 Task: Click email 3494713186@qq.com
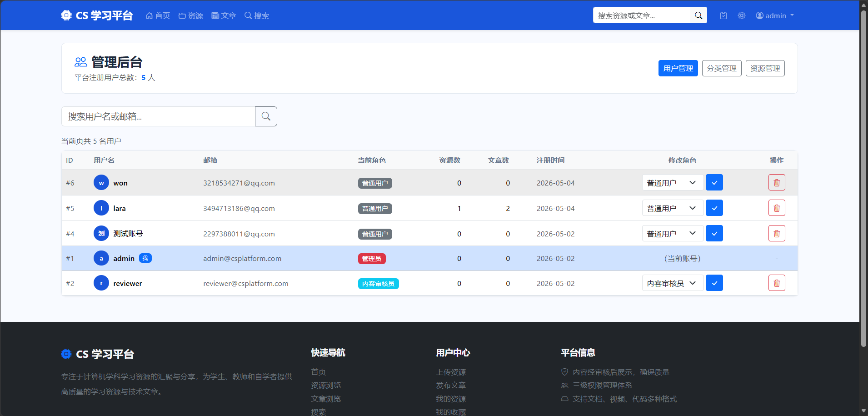pos(239,208)
